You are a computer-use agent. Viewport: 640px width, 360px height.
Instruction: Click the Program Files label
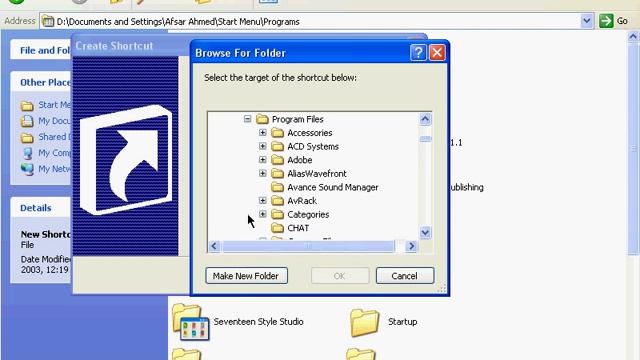[298, 119]
